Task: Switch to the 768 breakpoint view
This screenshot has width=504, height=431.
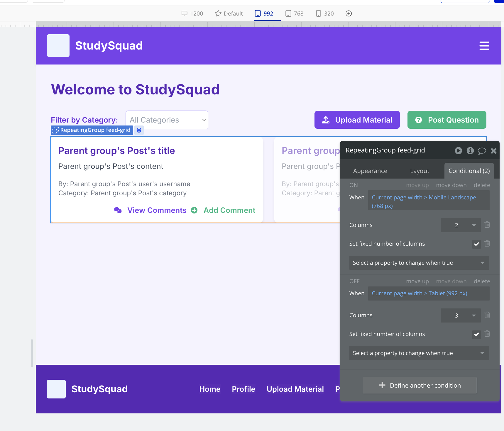Action: point(295,13)
